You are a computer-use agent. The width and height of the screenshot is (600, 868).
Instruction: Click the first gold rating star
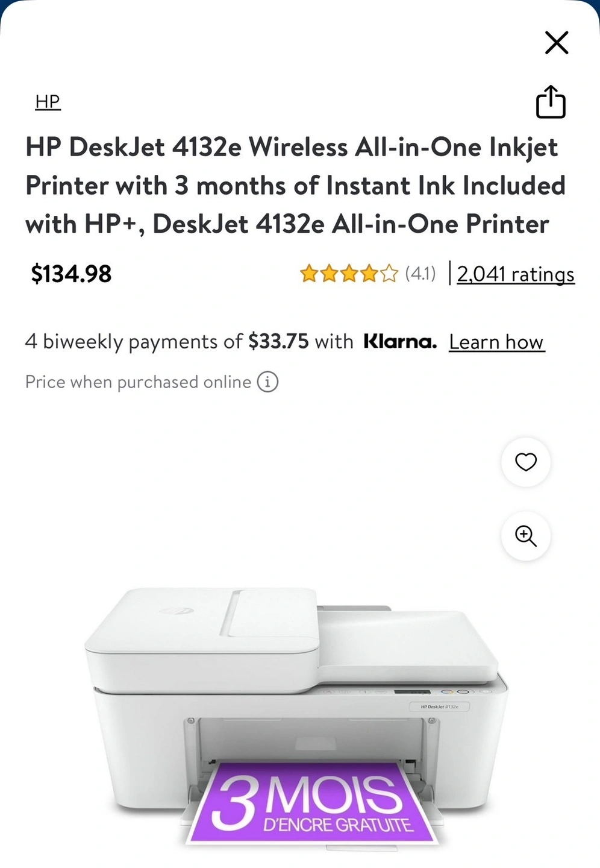[309, 274]
